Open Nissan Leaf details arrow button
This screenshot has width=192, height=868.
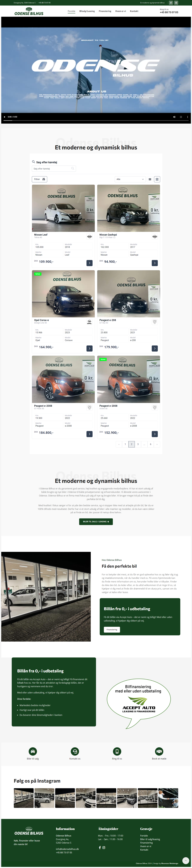click(89, 263)
